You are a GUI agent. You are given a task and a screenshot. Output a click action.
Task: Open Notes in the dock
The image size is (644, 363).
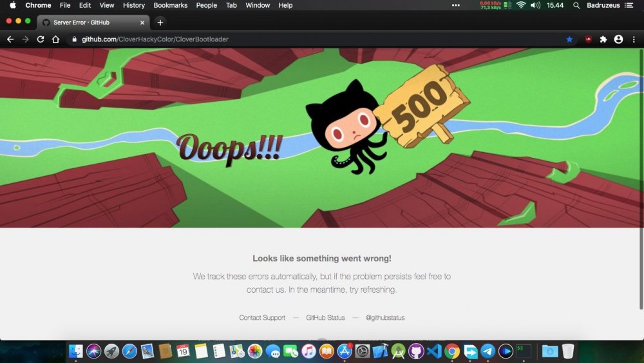tap(201, 351)
